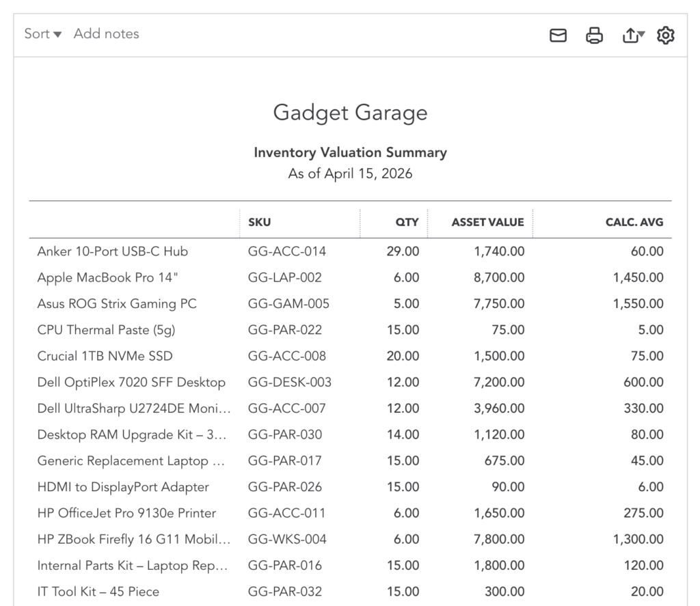Screen dimensions: 700x606
Task: Select Desktop RAM Upgrade Kit item
Action: [132, 435]
